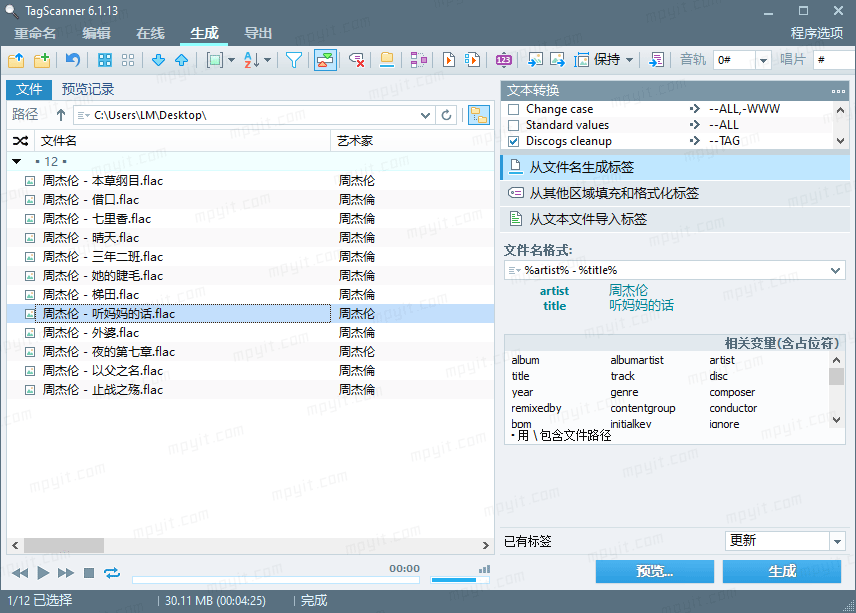Click the open folder icon in toolbar
Viewport: 856px width, 613px height.
[16, 60]
